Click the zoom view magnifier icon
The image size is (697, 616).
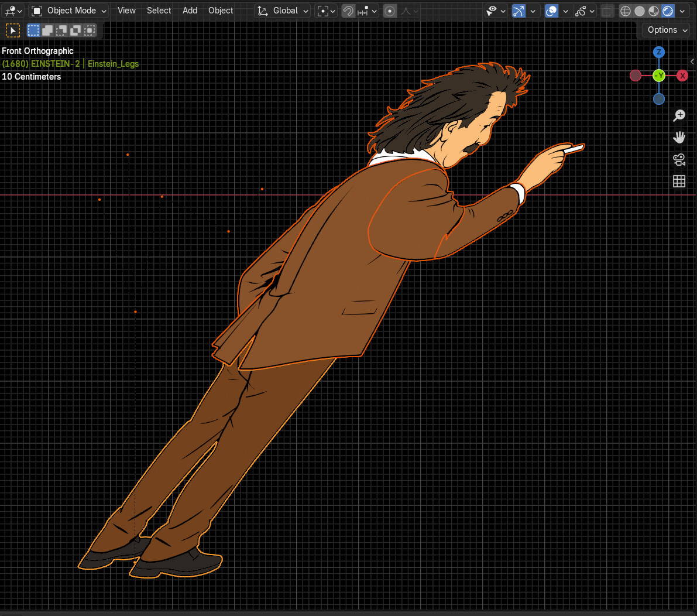[x=679, y=115]
